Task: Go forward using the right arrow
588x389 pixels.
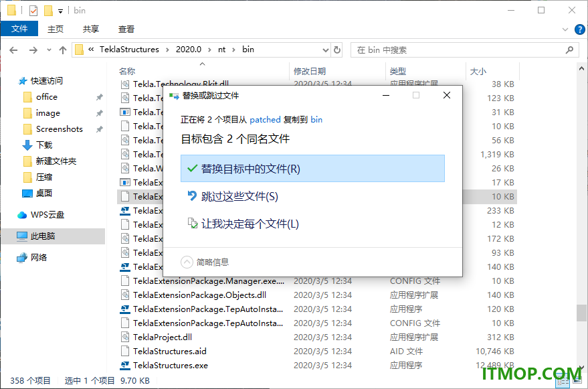Action: click(x=33, y=50)
